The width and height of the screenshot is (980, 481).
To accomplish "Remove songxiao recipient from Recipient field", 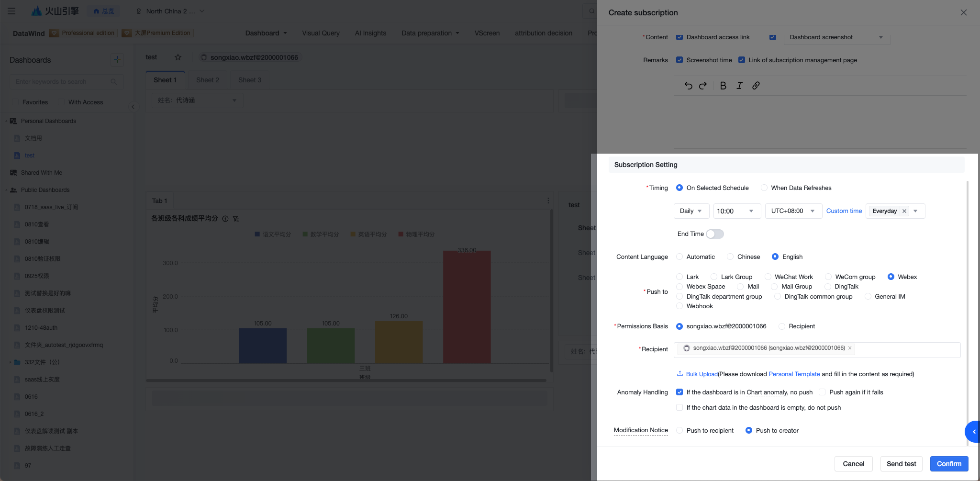I will [850, 348].
